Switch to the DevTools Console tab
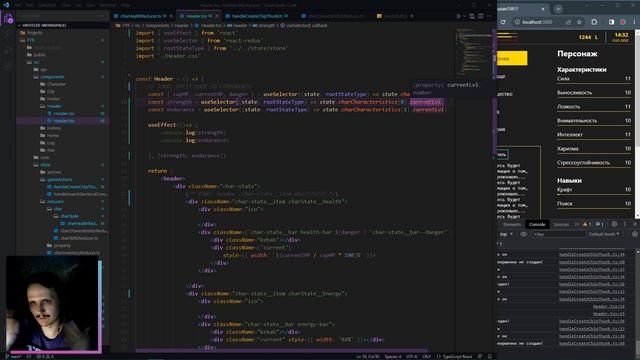640x360 pixels. pos(537,224)
